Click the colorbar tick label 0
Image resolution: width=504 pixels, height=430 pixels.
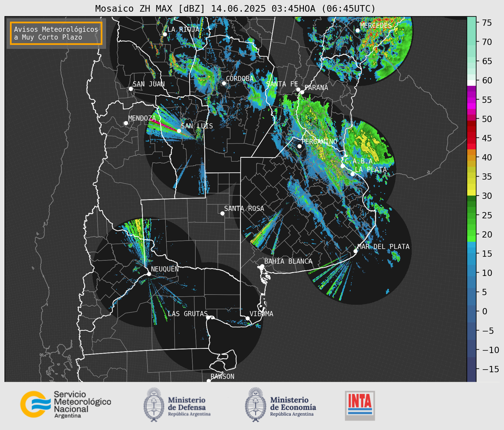pos(485,311)
